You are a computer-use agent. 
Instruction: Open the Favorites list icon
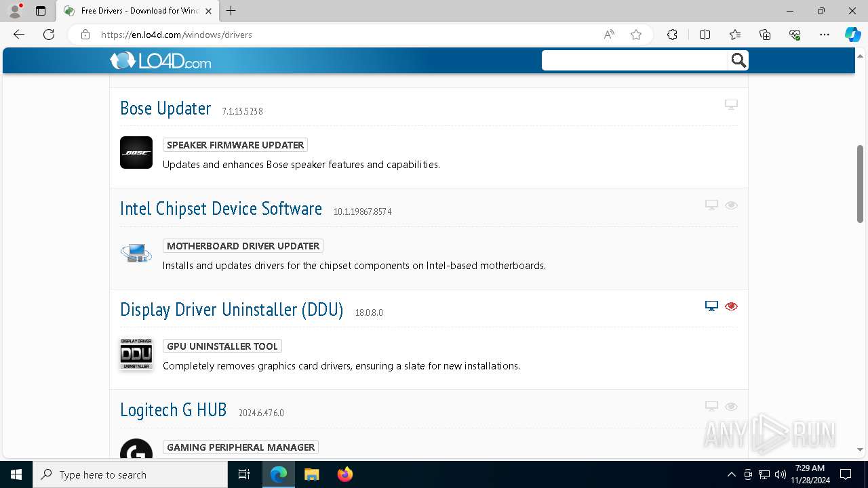pos(735,35)
